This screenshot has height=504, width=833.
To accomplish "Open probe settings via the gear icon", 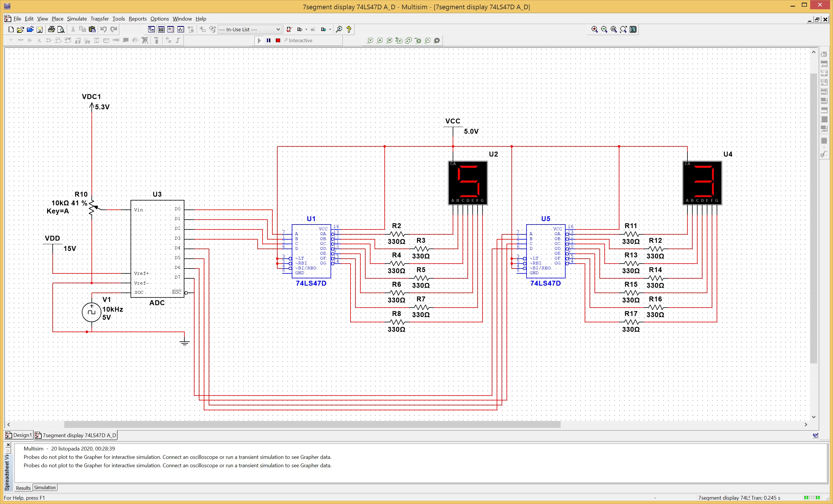I will click(x=437, y=40).
